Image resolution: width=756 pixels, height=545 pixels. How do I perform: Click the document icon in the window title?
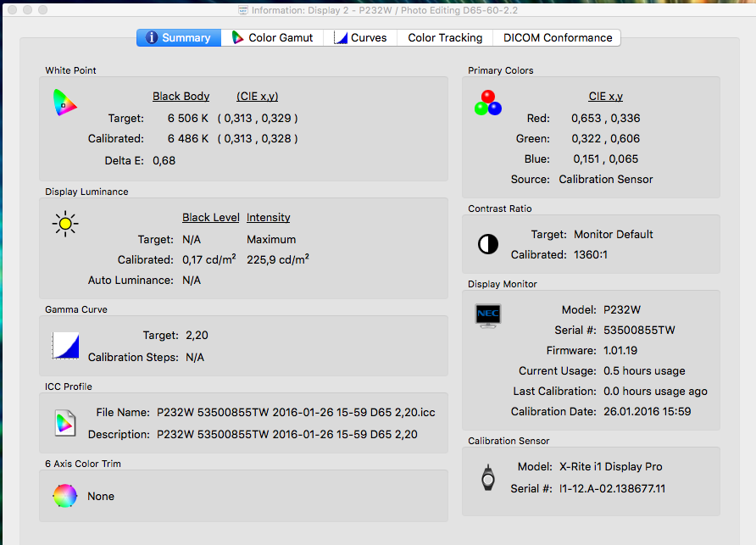pyautogui.click(x=243, y=10)
